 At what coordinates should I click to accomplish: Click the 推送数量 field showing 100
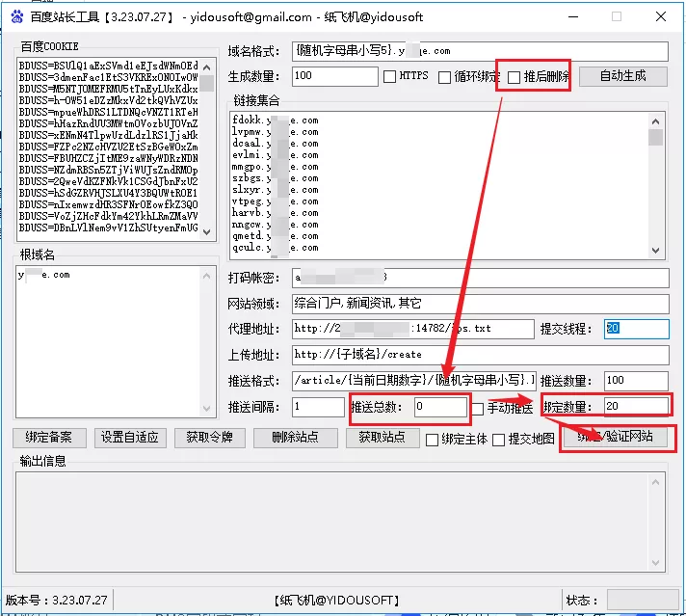coord(636,381)
